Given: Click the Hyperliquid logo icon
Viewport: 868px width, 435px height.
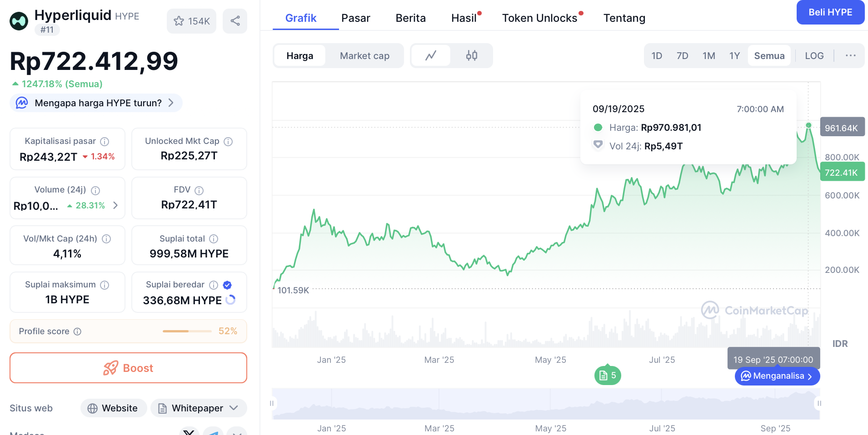Looking at the screenshot, I should [19, 21].
